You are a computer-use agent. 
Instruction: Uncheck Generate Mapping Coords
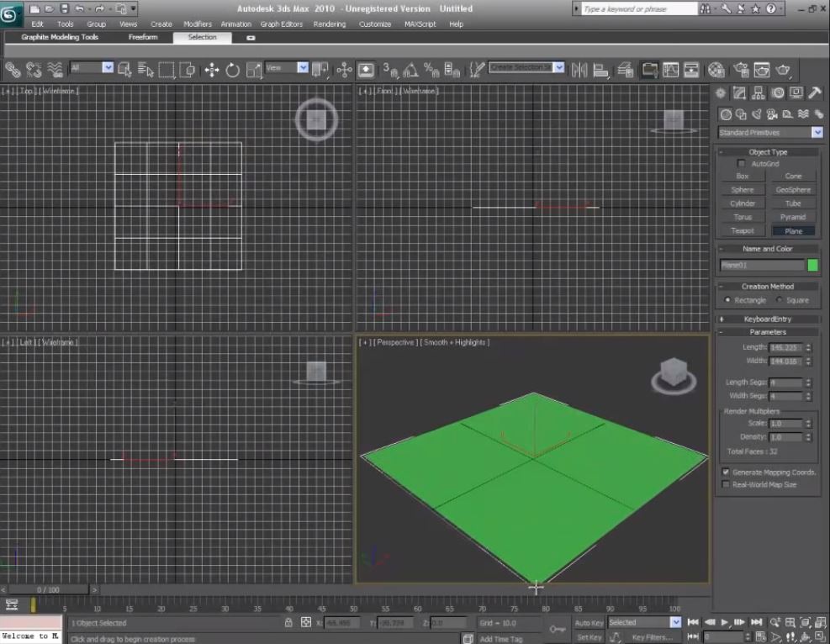tap(726, 472)
